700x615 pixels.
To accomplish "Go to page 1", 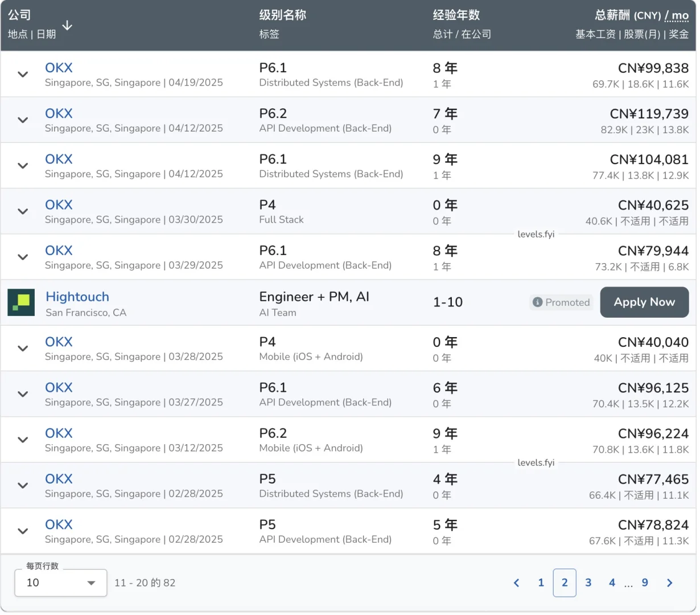I will (541, 583).
